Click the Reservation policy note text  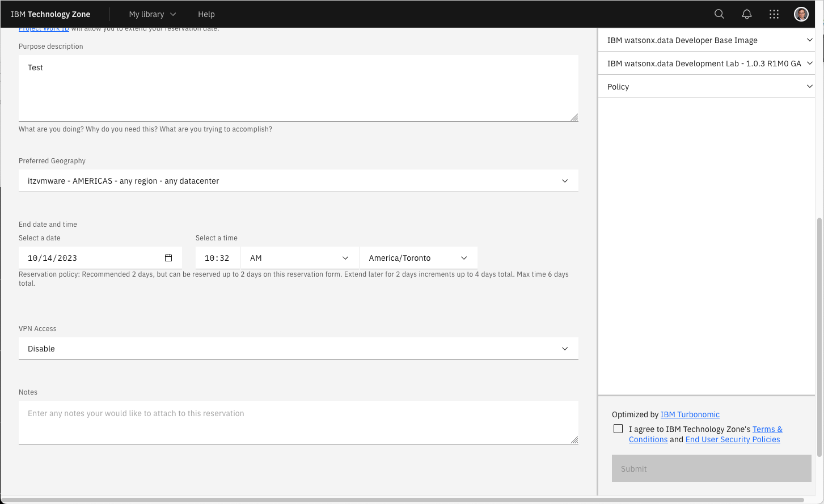tap(294, 278)
